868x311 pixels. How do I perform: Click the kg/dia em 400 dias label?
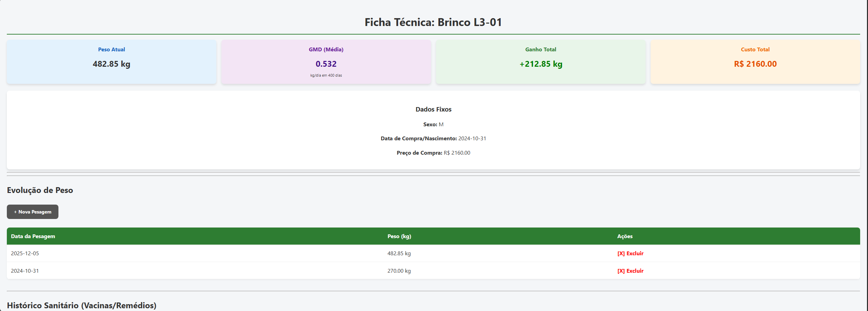(x=326, y=75)
